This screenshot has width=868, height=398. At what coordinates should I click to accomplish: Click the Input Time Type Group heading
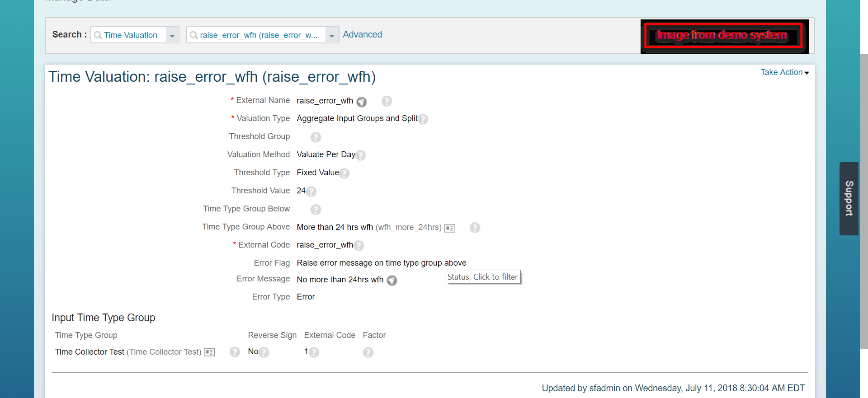click(x=104, y=318)
